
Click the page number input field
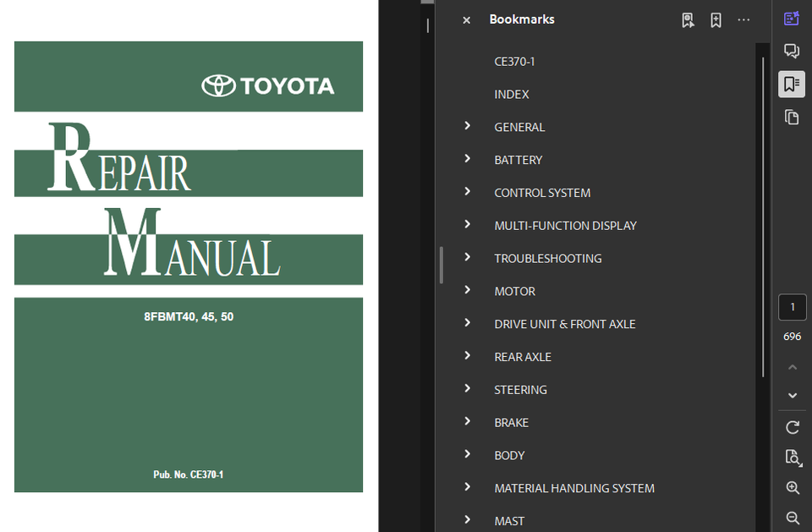click(x=792, y=306)
